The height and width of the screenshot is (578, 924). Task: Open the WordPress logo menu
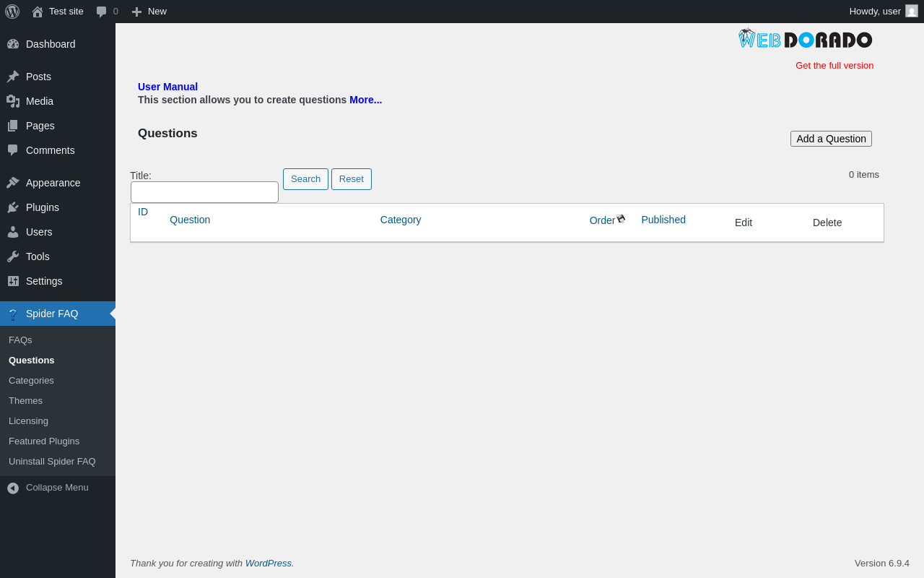(12, 12)
